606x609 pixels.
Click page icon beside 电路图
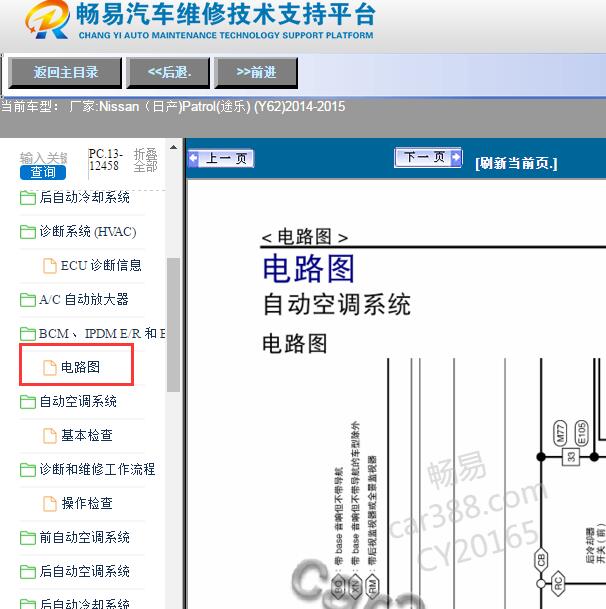(49, 368)
